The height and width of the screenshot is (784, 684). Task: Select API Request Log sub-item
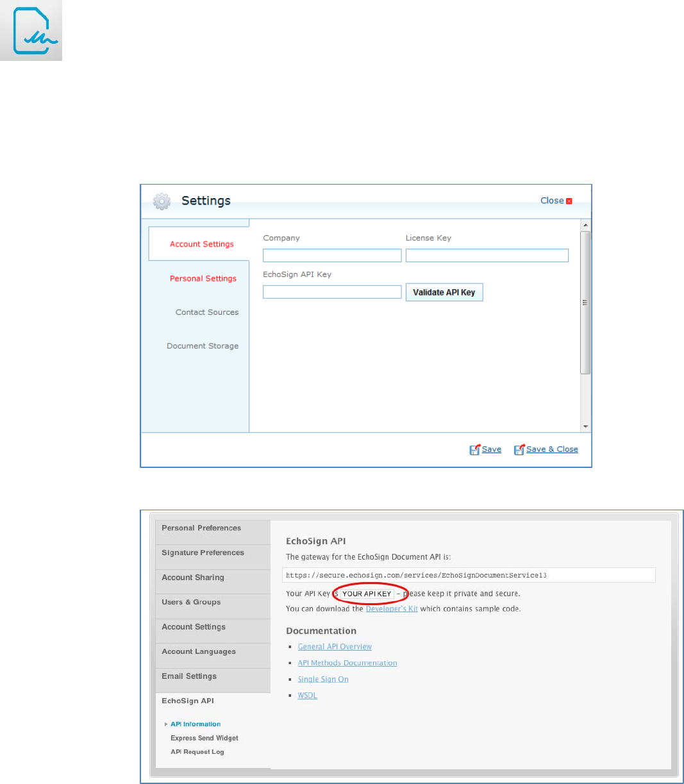[197, 752]
